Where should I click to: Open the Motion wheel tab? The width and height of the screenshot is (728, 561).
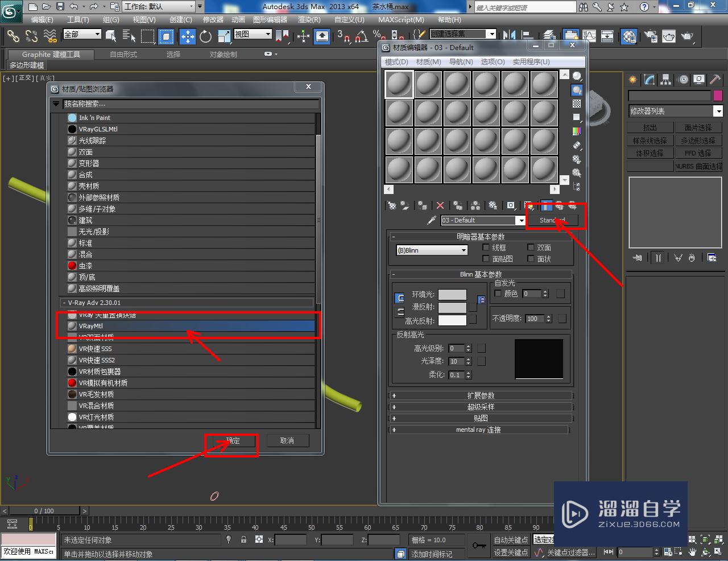tap(682, 80)
